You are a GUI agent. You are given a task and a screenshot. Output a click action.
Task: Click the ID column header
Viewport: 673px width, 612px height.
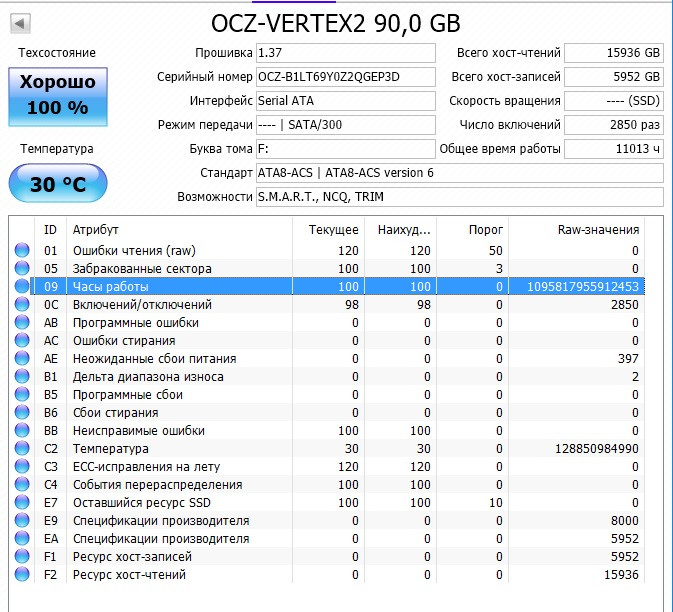coord(50,230)
